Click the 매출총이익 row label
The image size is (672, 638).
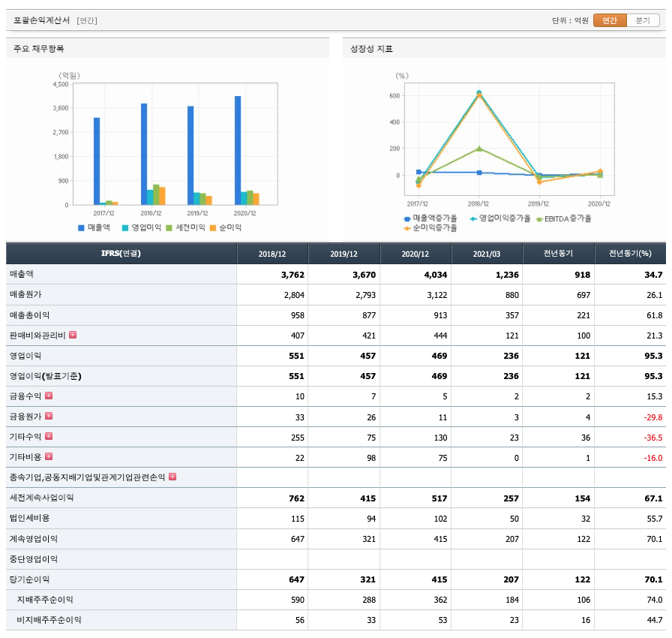(29, 314)
